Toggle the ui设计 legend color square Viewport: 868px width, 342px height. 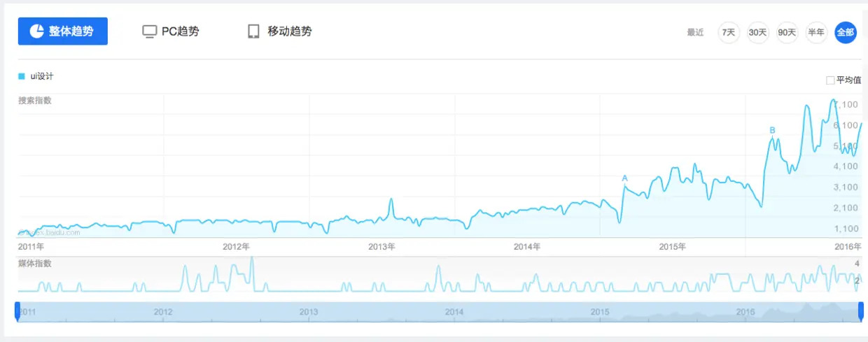[22, 76]
